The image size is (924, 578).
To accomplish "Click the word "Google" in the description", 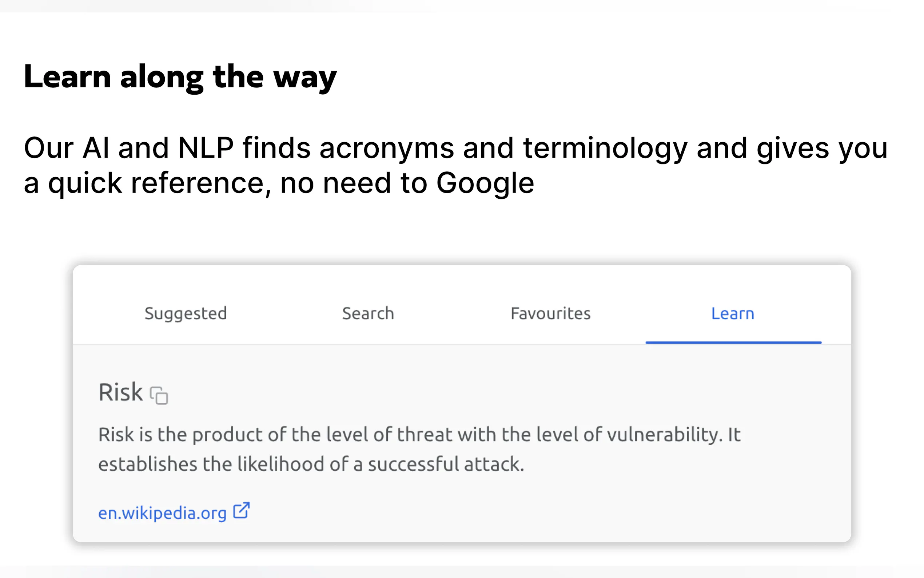I will point(485,183).
